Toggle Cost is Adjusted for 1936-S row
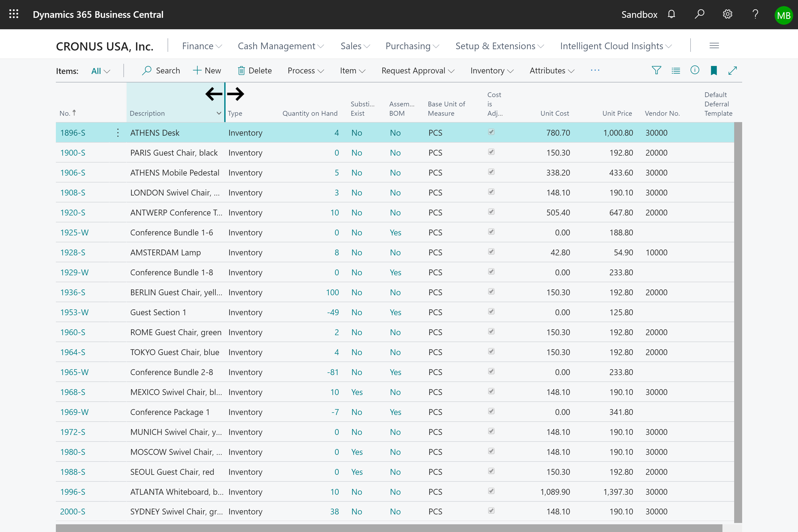The width and height of the screenshot is (798, 532). pyautogui.click(x=491, y=292)
